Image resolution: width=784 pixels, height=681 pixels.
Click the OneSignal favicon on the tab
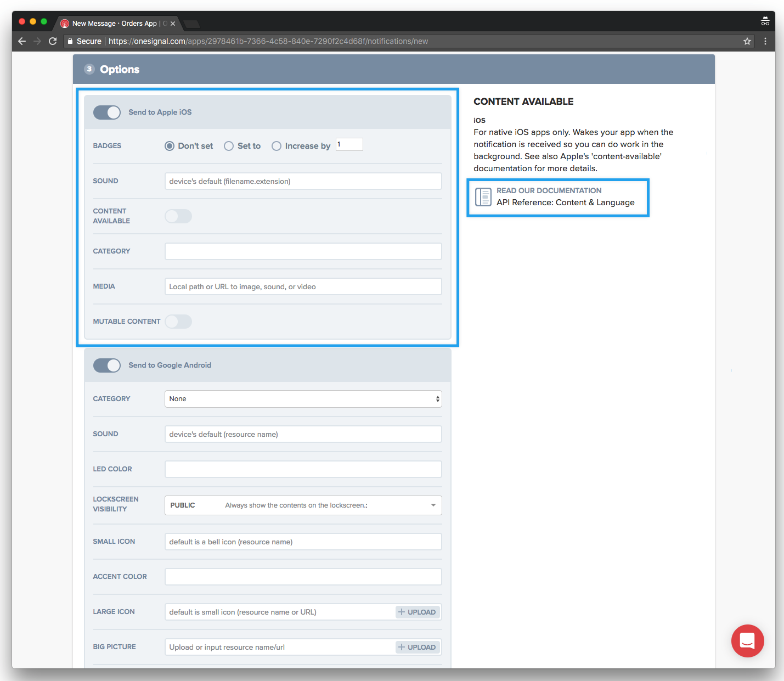pos(65,24)
